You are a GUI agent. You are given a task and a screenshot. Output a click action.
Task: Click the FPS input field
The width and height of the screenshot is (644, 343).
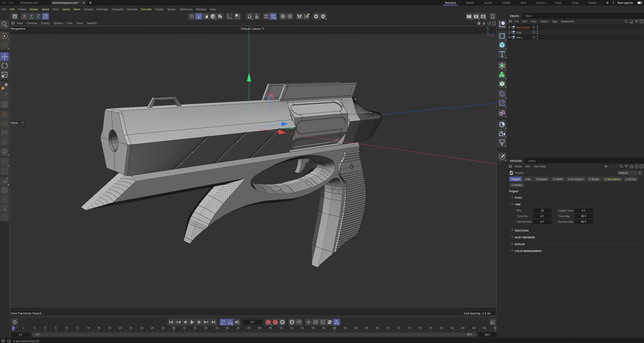pos(542,211)
